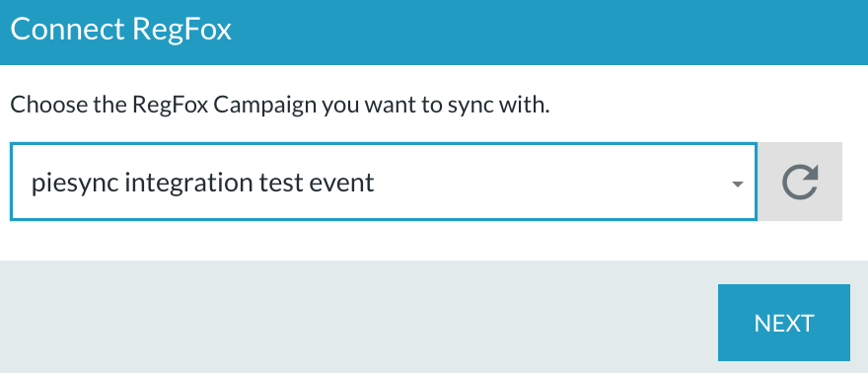Screen dimensions: 868x373
Task: Continue the RegFox connection with NEXT
Action: point(784,323)
